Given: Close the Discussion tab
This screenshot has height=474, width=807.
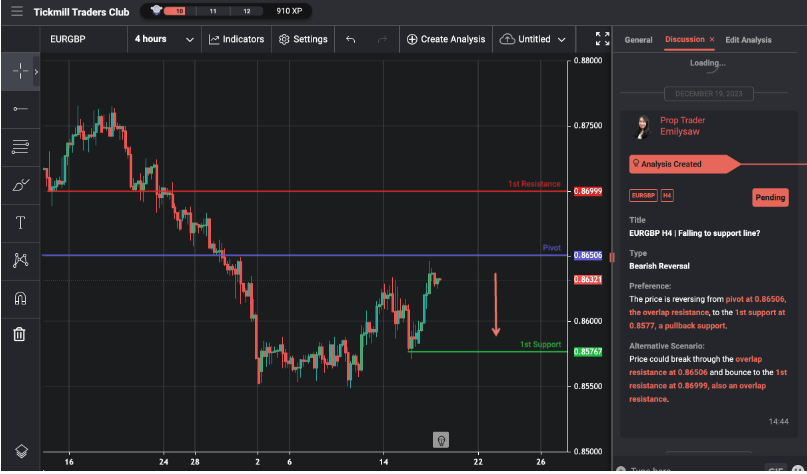Looking at the screenshot, I should [x=712, y=39].
